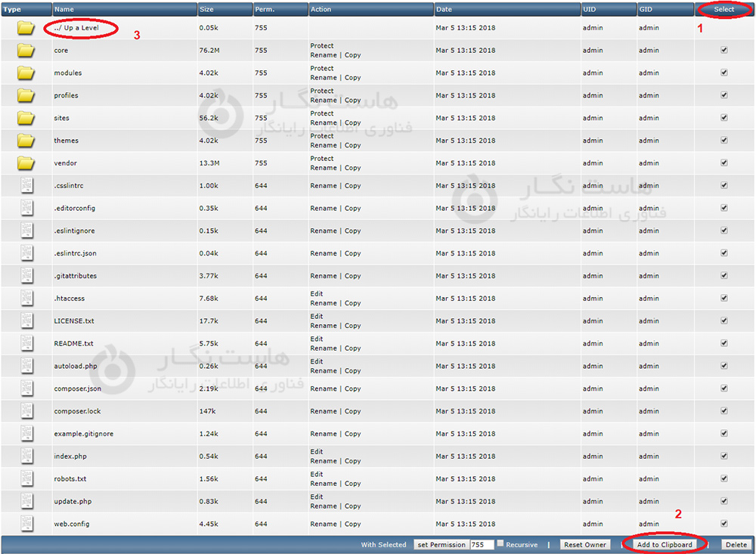Sort list by Date column header

(444, 9)
